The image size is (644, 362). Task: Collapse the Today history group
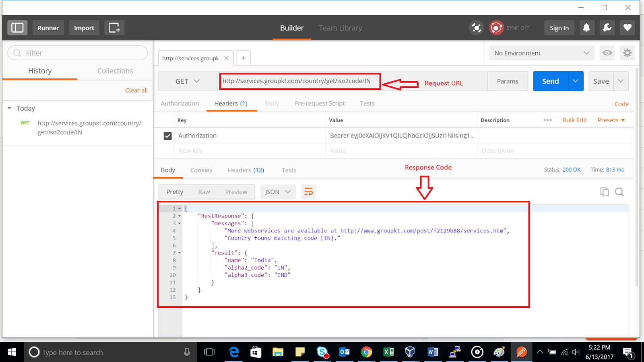pyautogui.click(x=9, y=108)
